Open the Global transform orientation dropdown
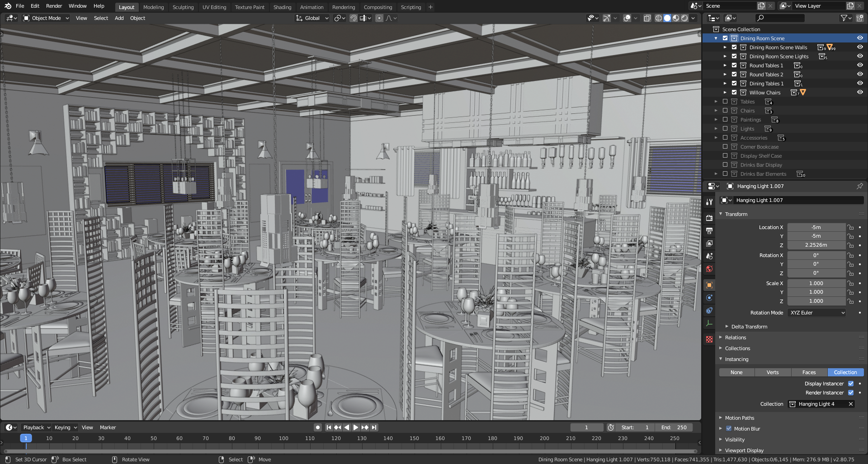 coord(312,18)
